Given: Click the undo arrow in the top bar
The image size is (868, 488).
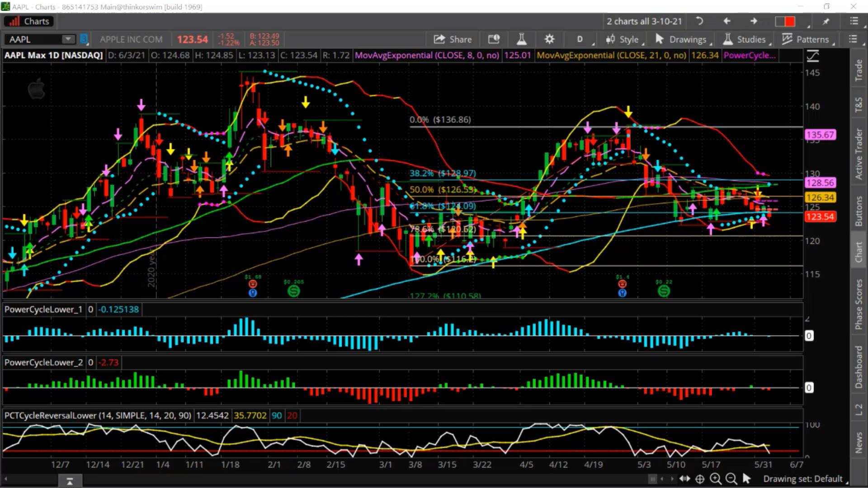Looking at the screenshot, I should pyautogui.click(x=699, y=21).
